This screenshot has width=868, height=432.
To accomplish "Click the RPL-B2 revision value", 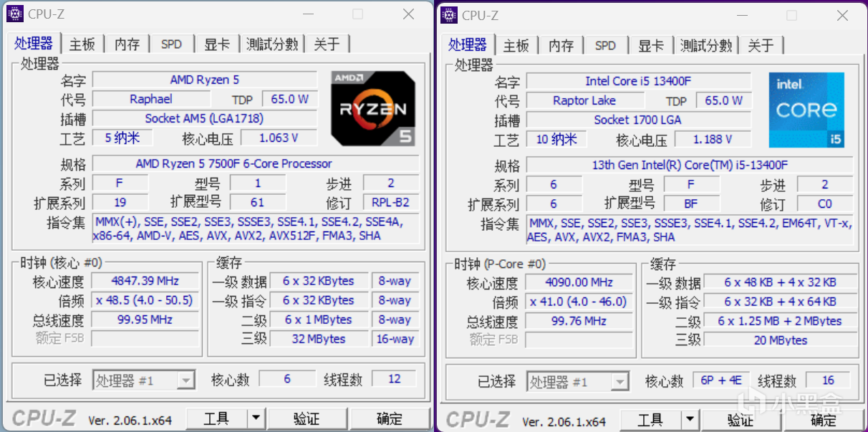I will point(391,203).
